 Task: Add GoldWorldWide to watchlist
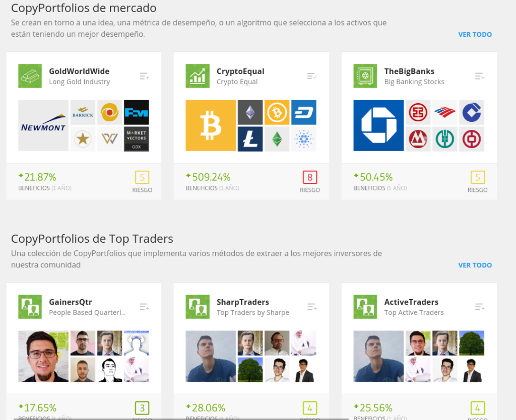144,77
